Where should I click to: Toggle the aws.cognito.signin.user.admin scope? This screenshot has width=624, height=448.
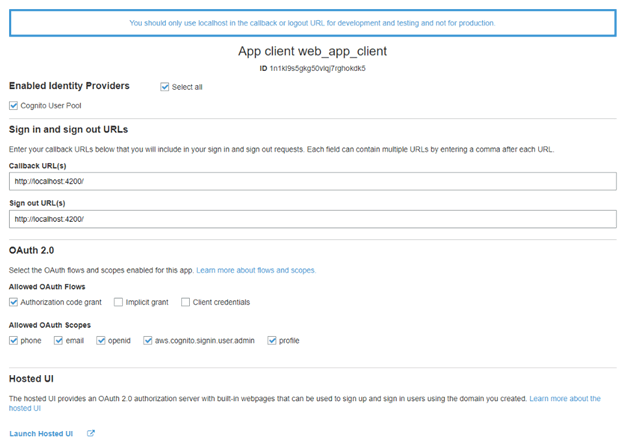point(147,340)
